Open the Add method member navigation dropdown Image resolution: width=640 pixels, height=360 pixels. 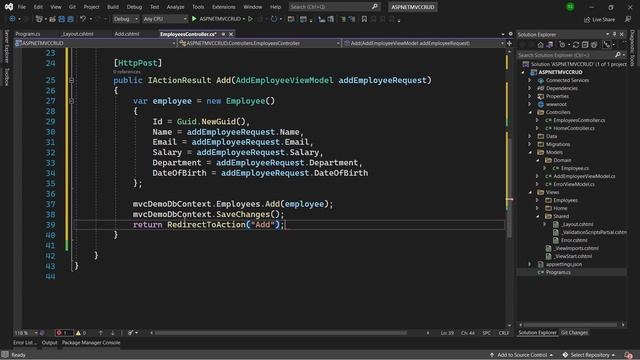pos(424,43)
